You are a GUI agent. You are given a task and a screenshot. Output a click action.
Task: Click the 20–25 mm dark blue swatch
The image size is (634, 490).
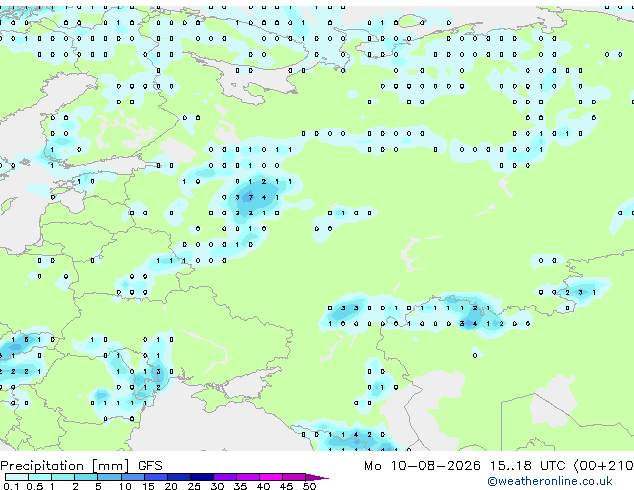point(178,477)
